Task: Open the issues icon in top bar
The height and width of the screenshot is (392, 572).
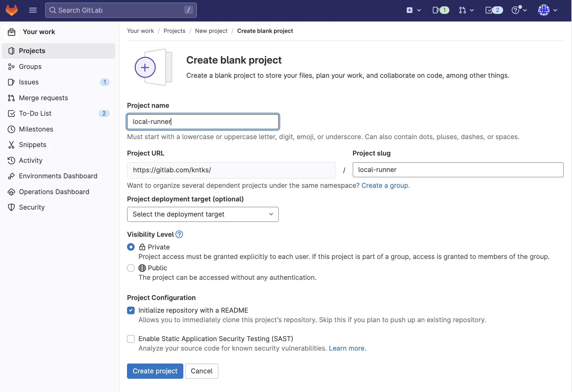Action: coord(440,10)
